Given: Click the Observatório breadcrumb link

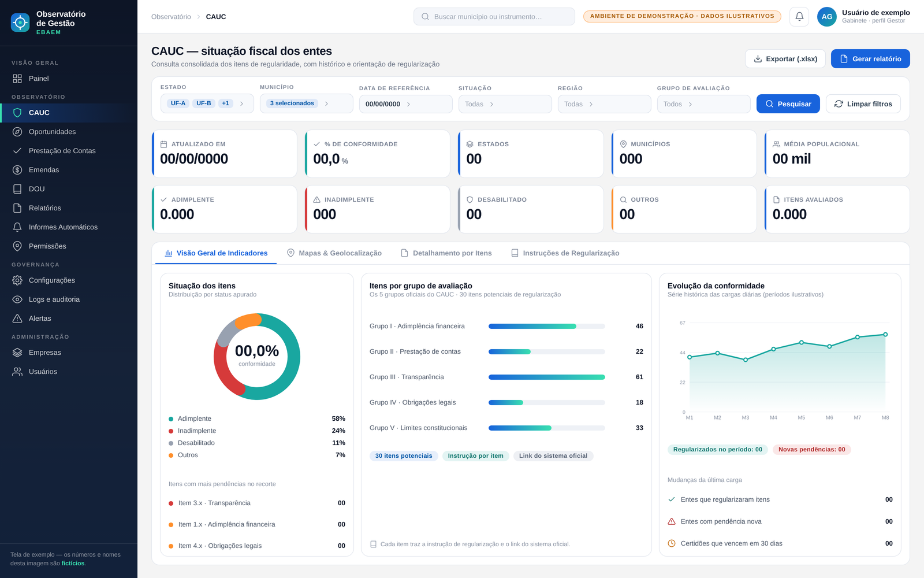Looking at the screenshot, I should point(171,17).
